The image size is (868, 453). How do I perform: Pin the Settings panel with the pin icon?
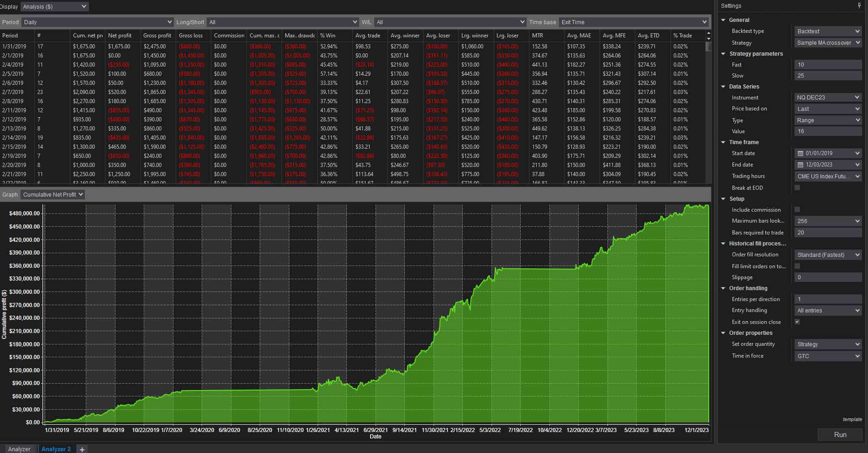[859, 6]
